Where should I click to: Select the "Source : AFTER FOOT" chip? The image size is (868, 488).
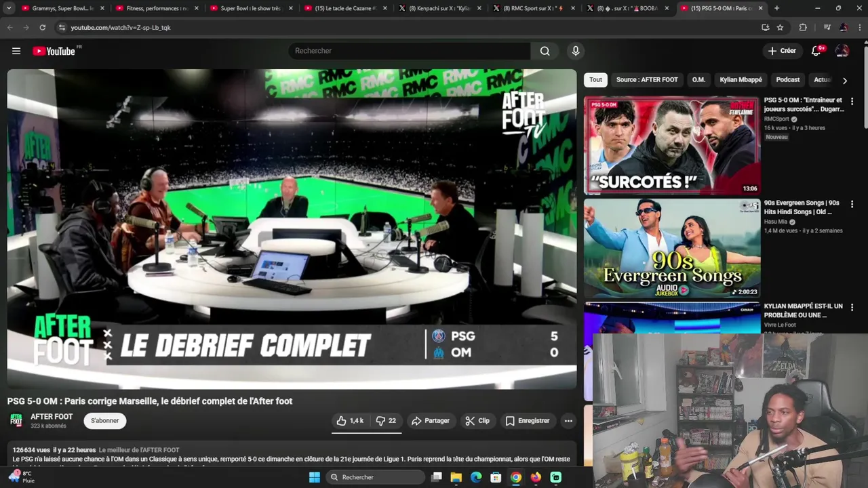pyautogui.click(x=647, y=80)
